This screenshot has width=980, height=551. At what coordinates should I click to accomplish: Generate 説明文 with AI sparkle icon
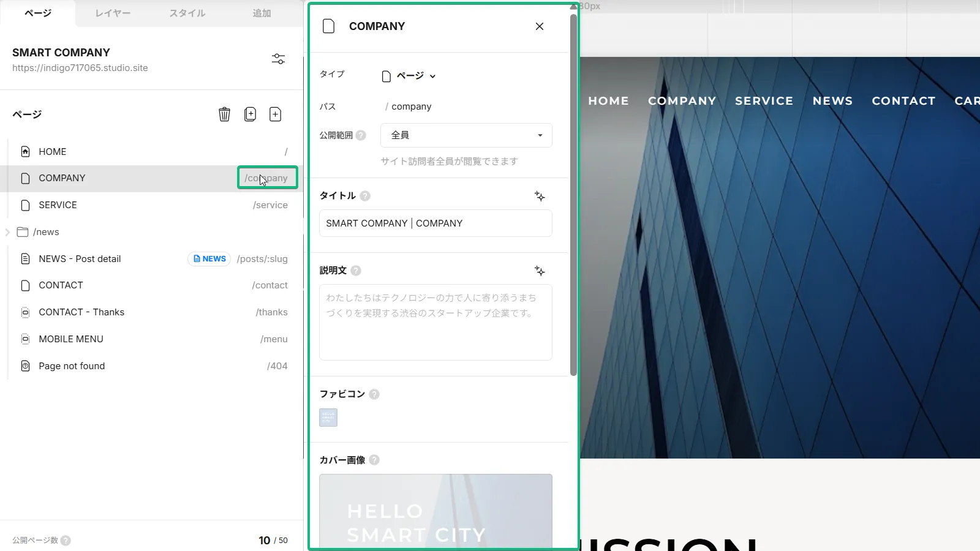pyautogui.click(x=540, y=271)
